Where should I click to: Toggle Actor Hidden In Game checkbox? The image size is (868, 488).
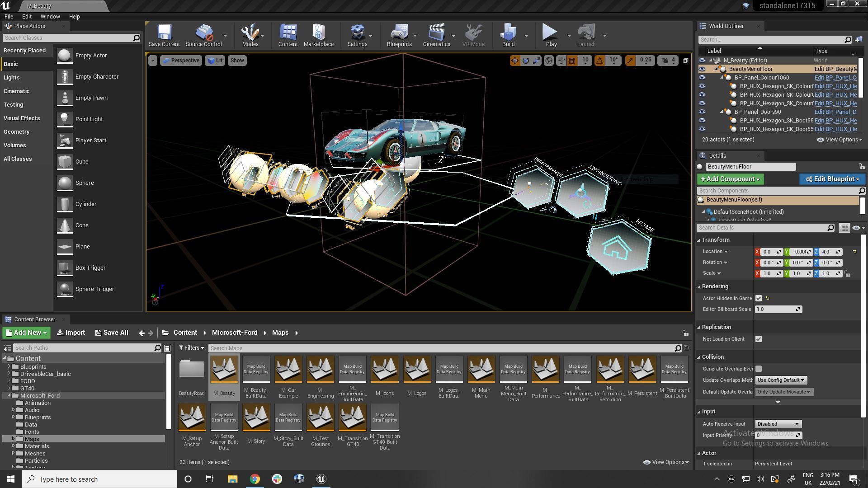pyautogui.click(x=759, y=298)
